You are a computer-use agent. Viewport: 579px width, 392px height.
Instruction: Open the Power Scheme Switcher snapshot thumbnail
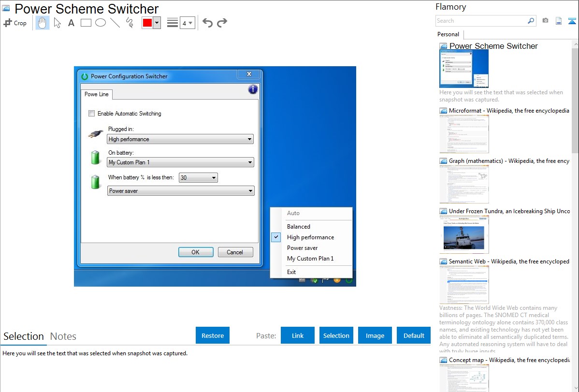click(x=464, y=69)
